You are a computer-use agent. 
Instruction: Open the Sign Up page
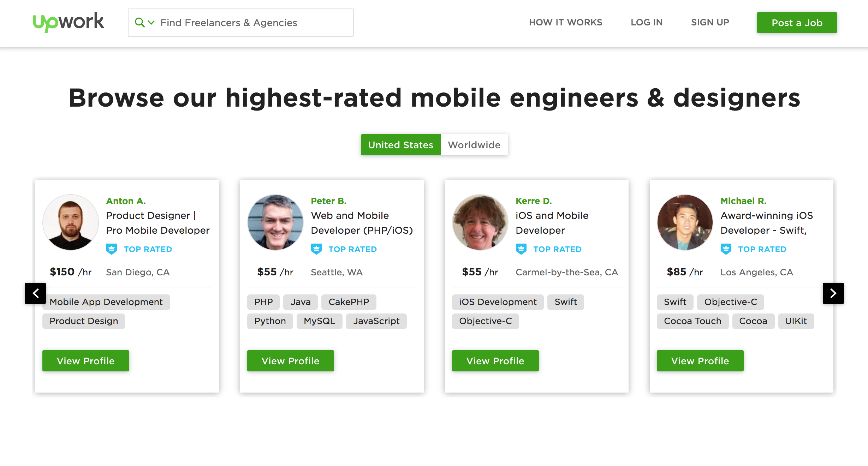(x=710, y=23)
